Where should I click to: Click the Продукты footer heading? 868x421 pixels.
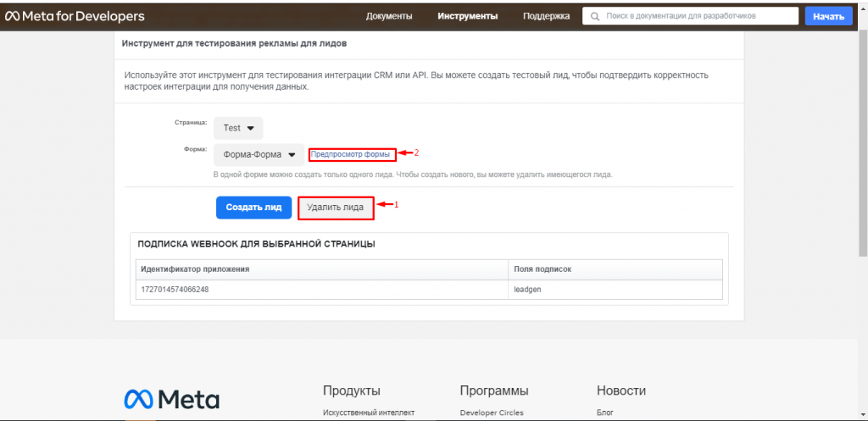[352, 391]
